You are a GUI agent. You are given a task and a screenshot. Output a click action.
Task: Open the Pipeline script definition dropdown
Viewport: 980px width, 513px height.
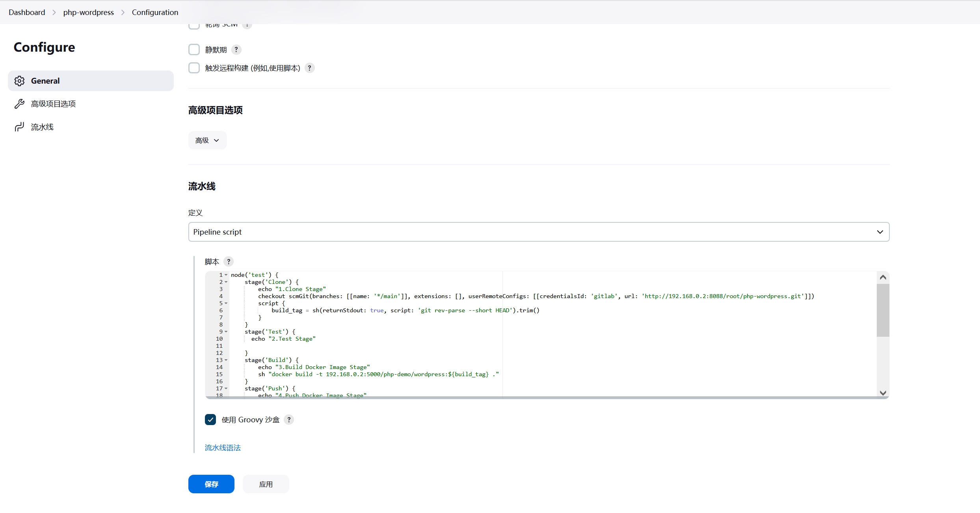pyautogui.click(x=539, y=232)
